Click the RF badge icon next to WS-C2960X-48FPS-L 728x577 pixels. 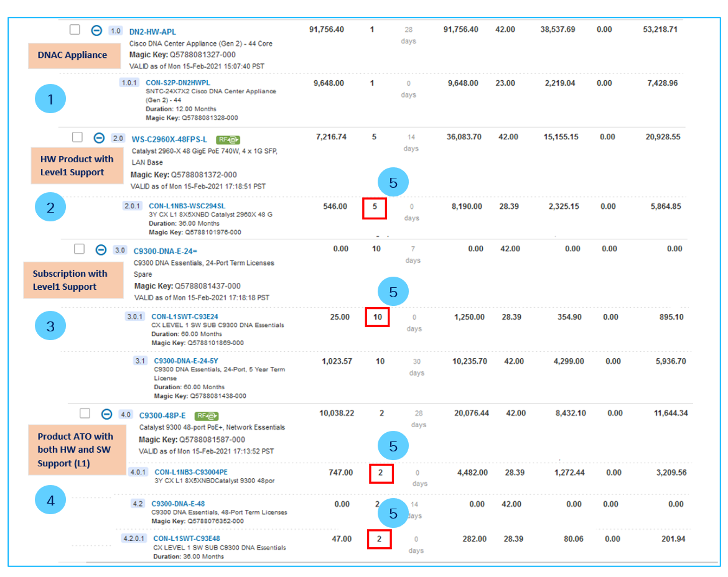pos(228,140)
